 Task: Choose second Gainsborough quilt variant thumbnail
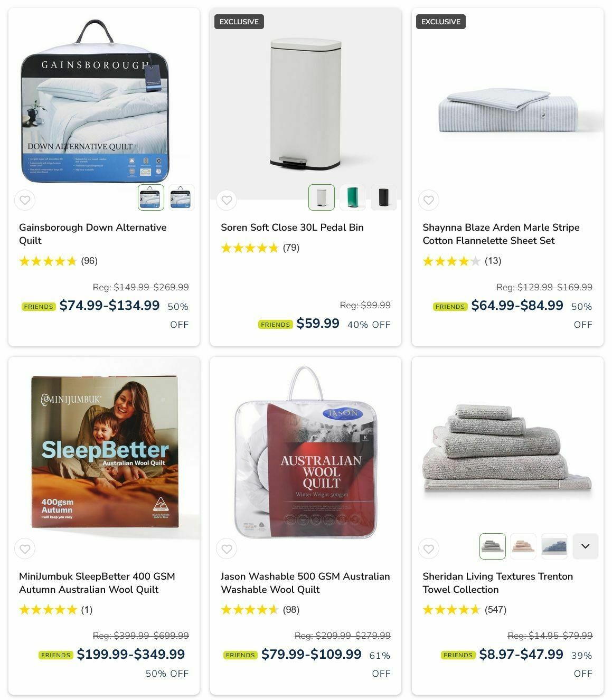(x=182, y=197)
